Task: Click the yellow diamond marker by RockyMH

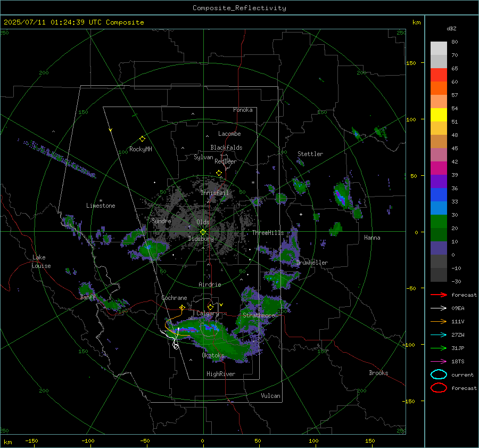Action: point(142,139)
